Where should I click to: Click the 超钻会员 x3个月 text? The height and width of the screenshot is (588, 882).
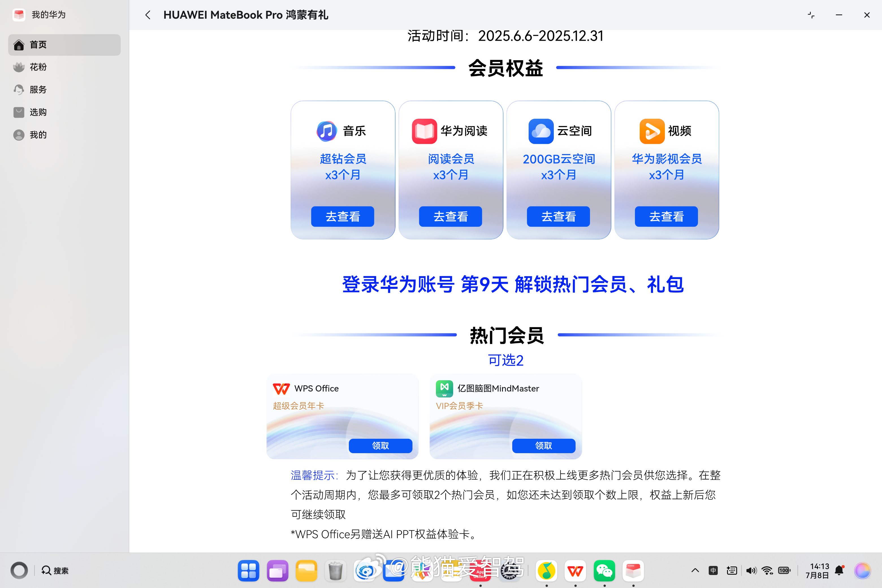pyautogui.click(x=343, y=167)
